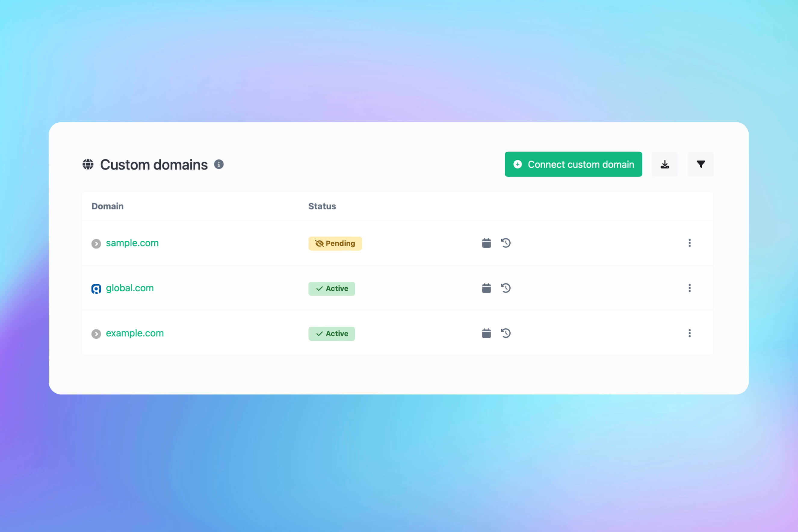This screenshot has width=798, height=532.
Task: Click the calendar icon in the sample.com row
Action: click(486, 243)
